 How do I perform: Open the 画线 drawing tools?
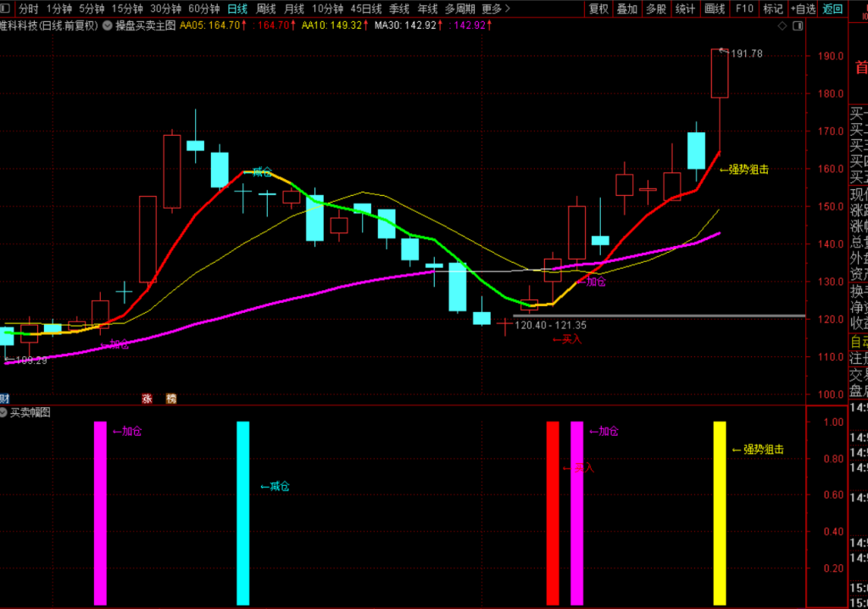coord(715,8)
